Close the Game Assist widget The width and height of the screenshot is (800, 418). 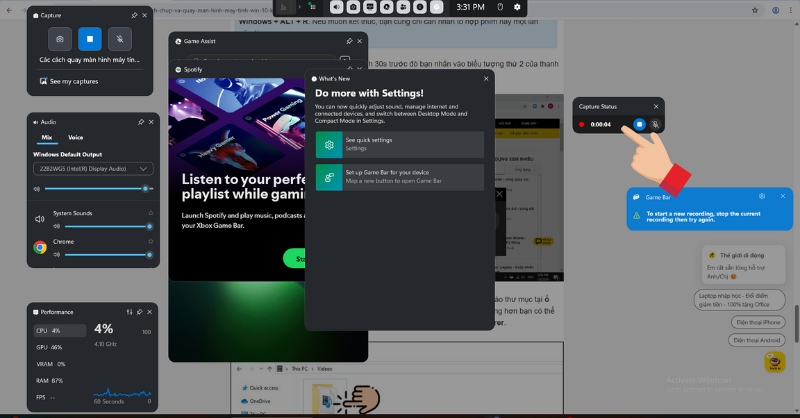(x=360, y=41)
